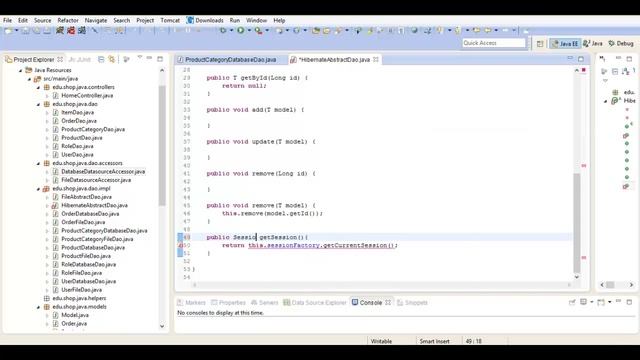
Task: Open the Servers view tab
Action: [x=264, y=302]
